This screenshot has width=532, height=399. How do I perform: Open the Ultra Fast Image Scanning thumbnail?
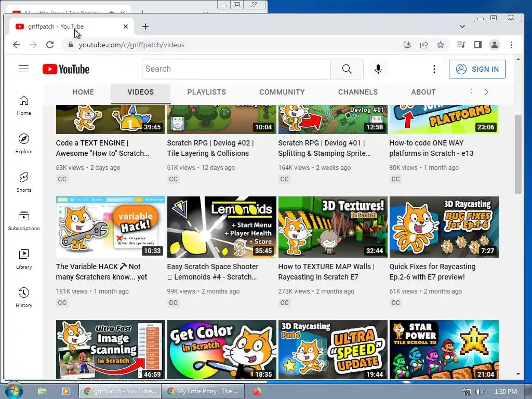111,349
